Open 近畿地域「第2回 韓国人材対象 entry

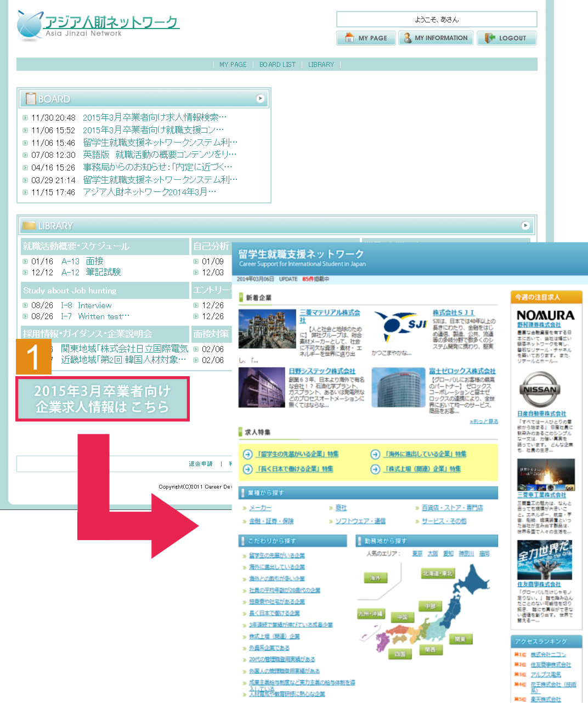pos(123,360)
